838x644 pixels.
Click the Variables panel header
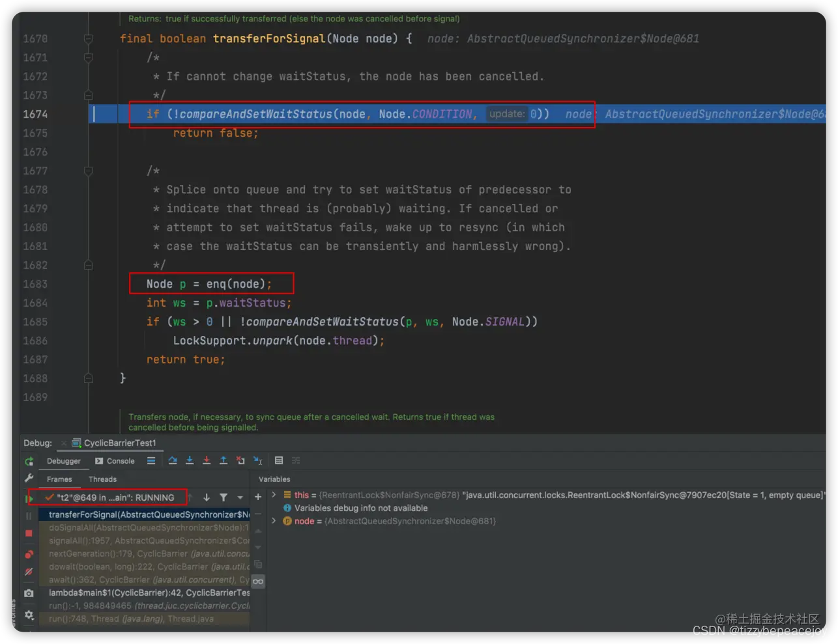[274, 479]
